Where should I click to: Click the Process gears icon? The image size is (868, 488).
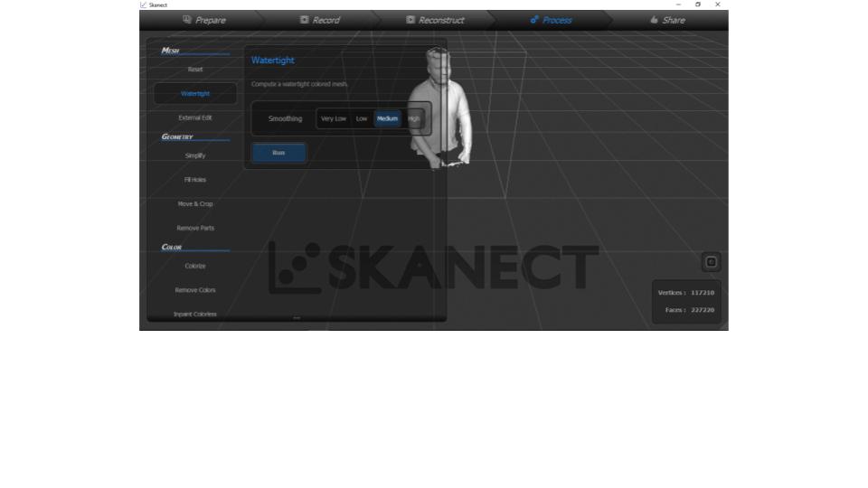click(x=534, y=19)
